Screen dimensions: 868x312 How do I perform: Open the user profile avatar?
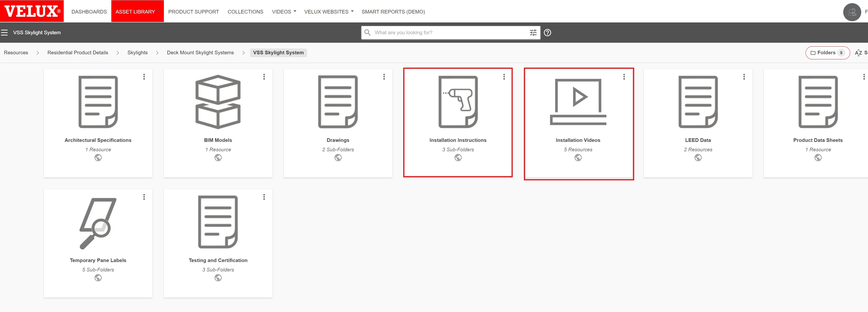[x=852, y=12]
